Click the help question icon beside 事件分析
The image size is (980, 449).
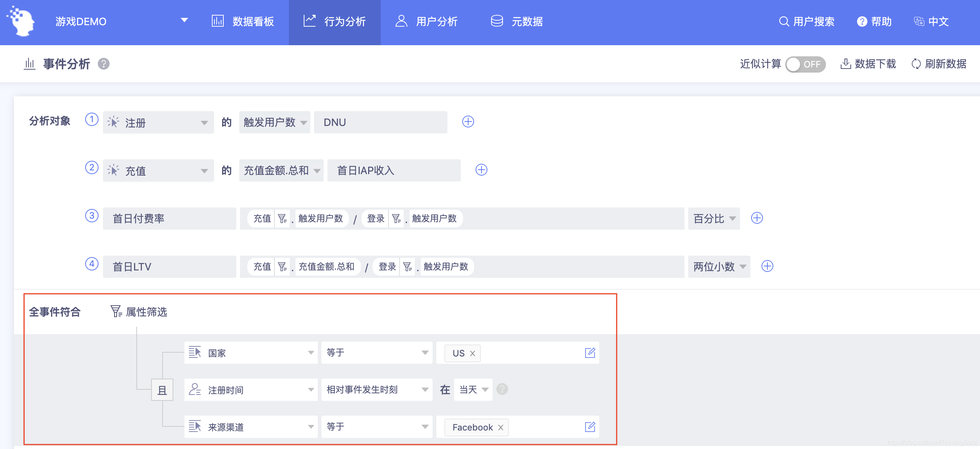(103, 64)
